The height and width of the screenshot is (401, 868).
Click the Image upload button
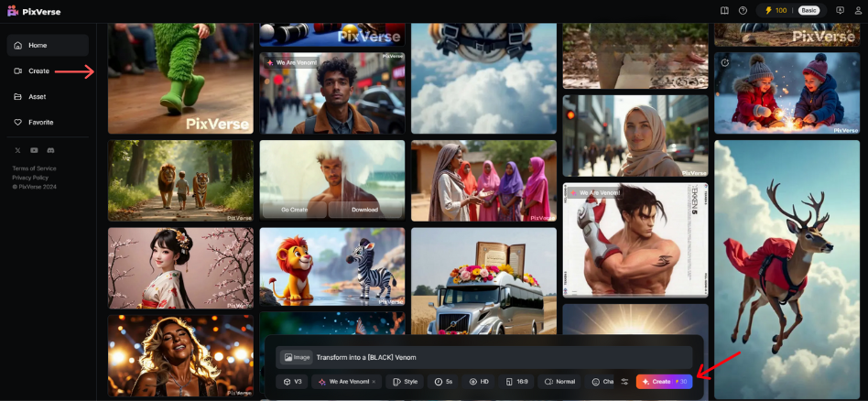[x=296, y=357]
